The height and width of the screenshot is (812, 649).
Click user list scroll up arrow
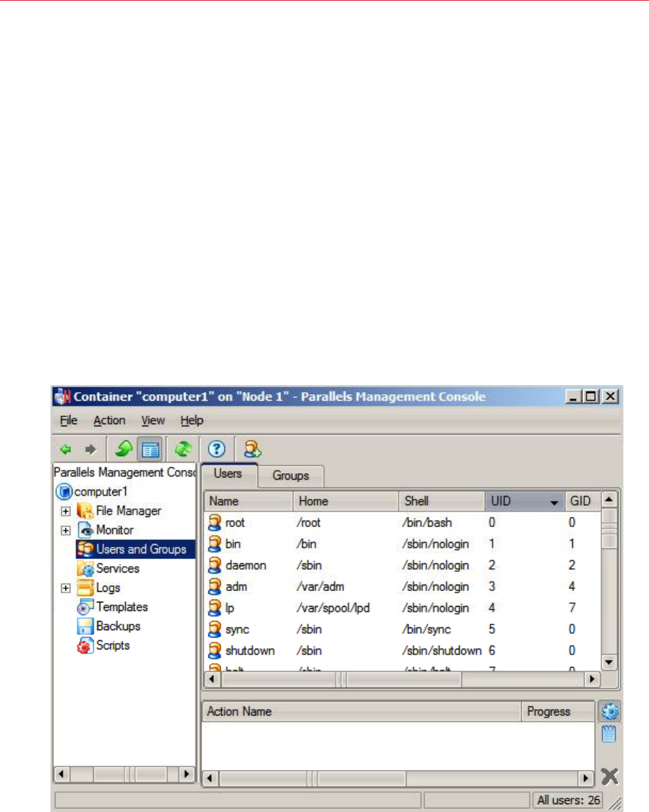[x=609, y=499]
